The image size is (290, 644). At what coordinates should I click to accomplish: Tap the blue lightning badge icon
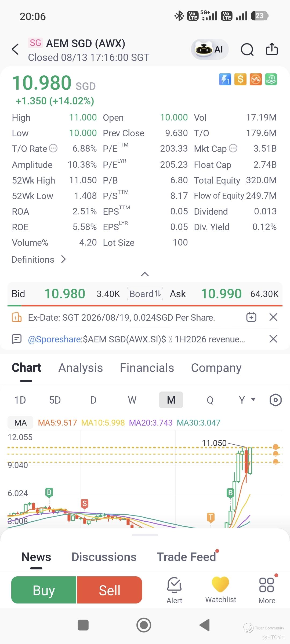coord(225,79)
